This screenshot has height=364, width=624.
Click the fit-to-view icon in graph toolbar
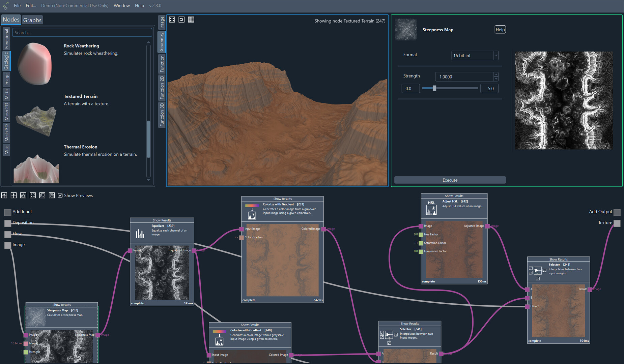(33, 195)
